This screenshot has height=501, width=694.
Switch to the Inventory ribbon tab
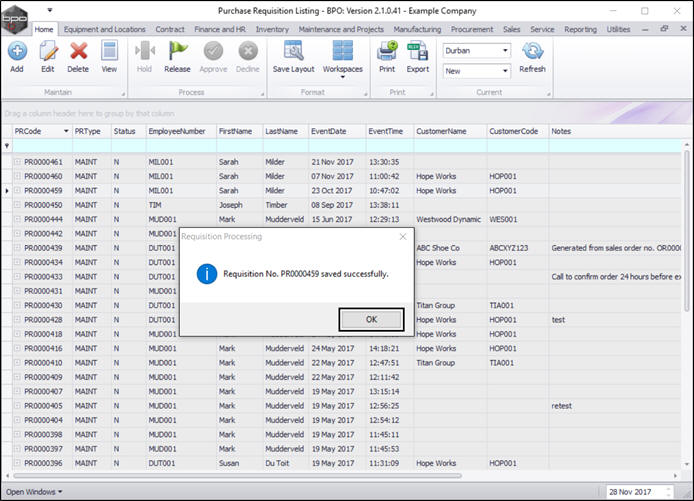click(x=272, y=30)
